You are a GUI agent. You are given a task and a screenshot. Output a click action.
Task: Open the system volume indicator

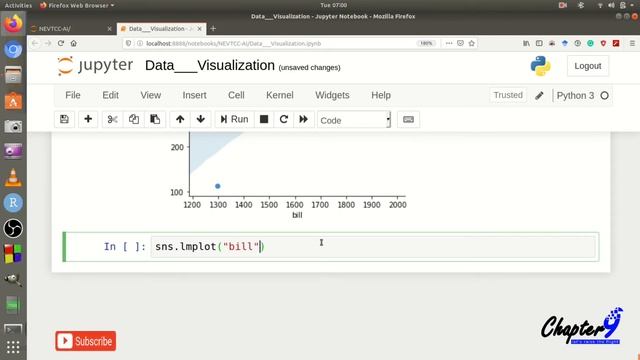[x=611, y=5]
